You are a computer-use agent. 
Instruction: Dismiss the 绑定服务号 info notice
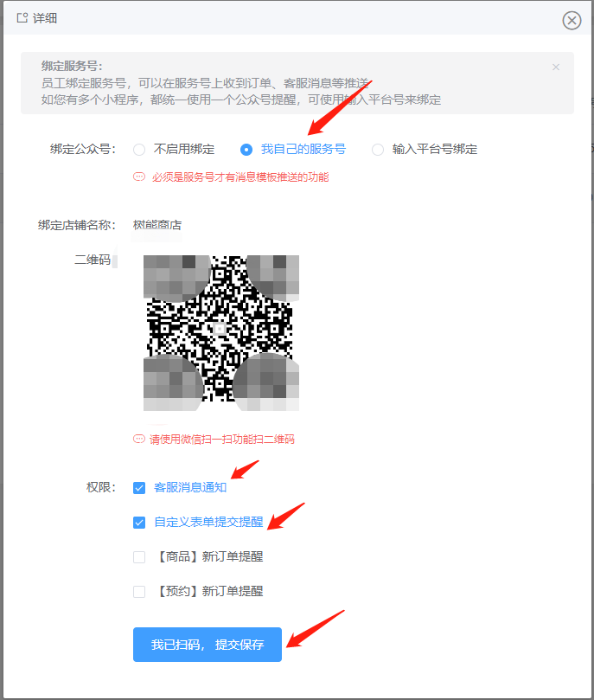coord(556,67)
